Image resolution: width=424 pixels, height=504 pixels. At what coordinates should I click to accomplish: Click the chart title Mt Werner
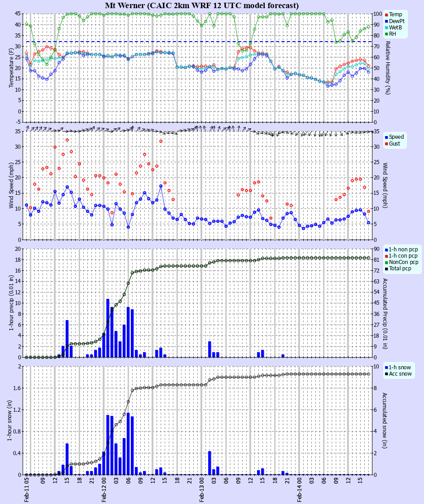click(125, 5)
